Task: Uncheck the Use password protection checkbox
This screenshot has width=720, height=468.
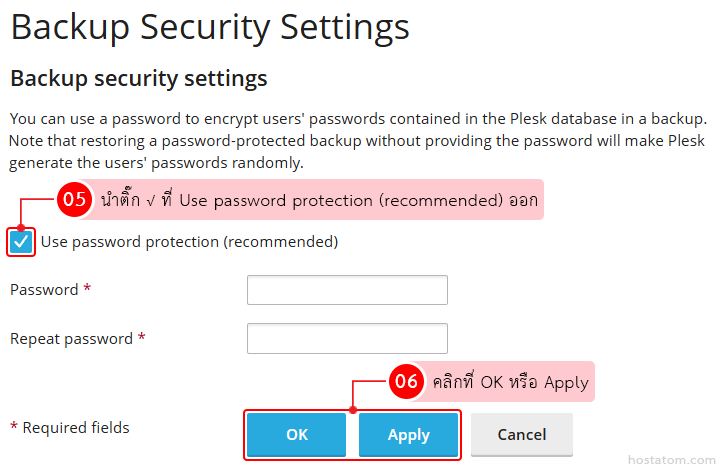Action: click(21, 242)
